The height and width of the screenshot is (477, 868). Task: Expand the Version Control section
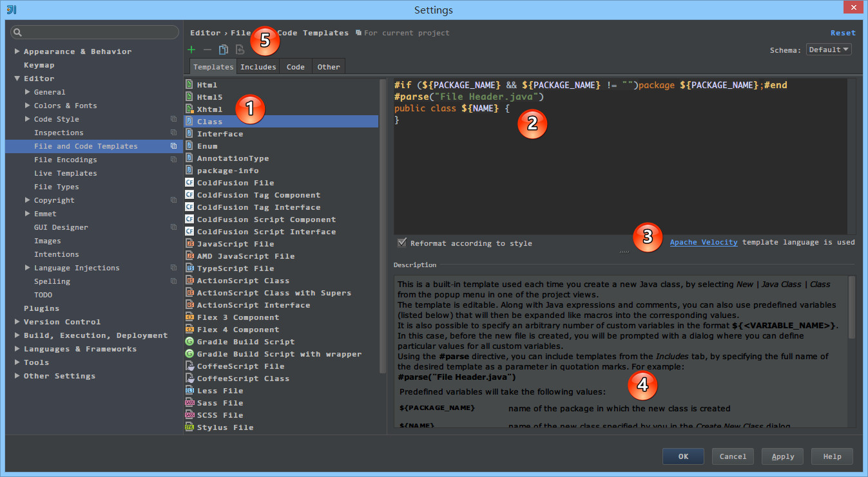tap(17, 321)
